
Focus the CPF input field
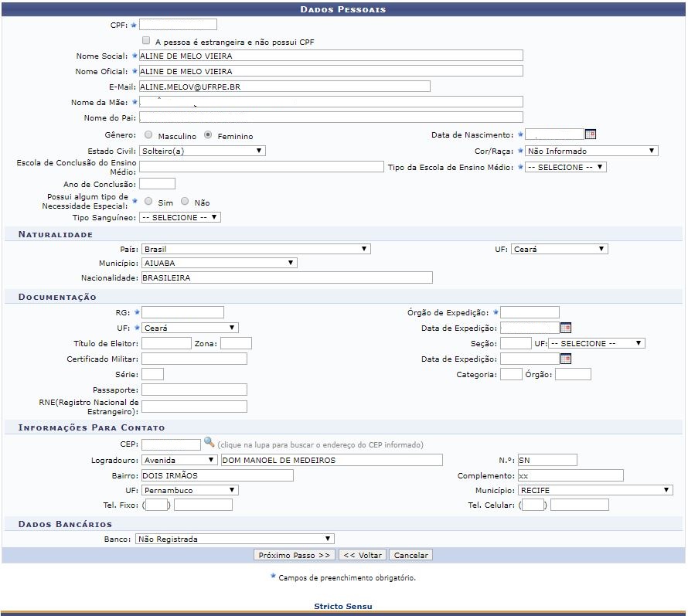[x=178, y=25]
